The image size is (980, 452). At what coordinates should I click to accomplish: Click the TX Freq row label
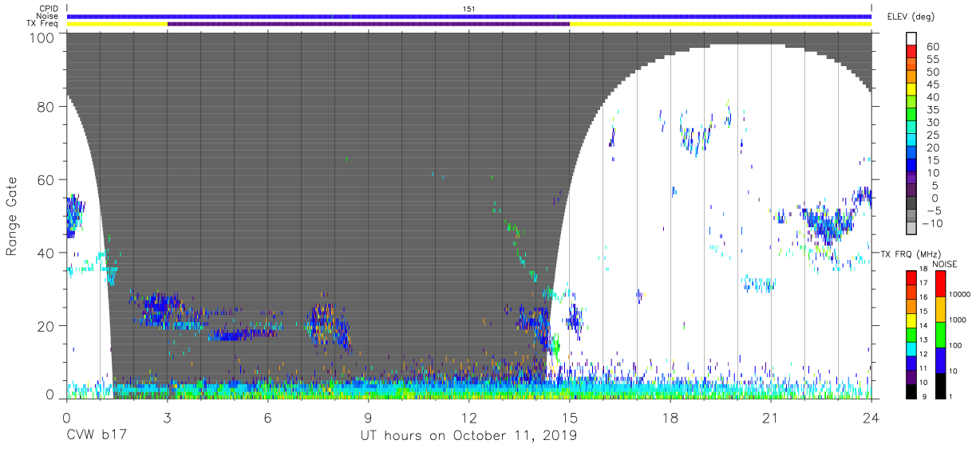pos(42,24)
